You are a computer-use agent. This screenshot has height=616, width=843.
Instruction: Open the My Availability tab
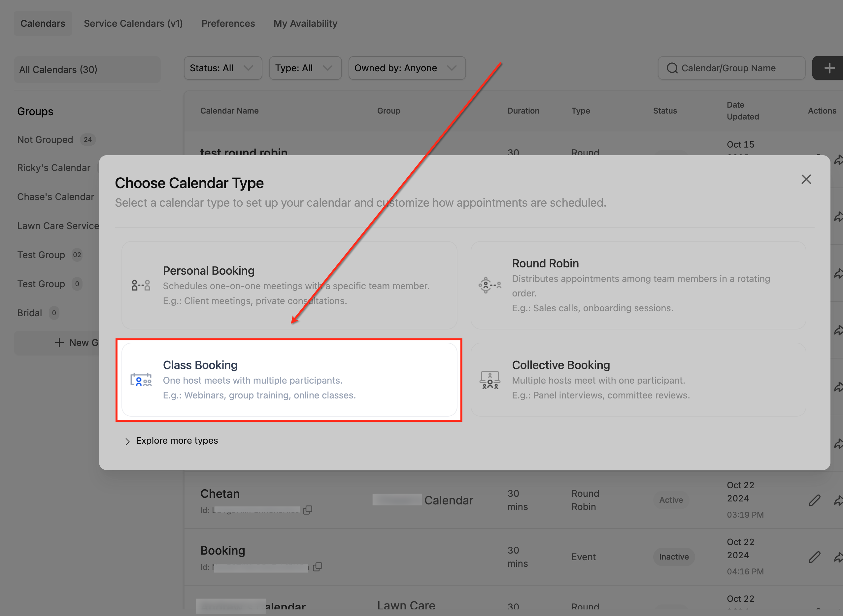coord(305,23)
